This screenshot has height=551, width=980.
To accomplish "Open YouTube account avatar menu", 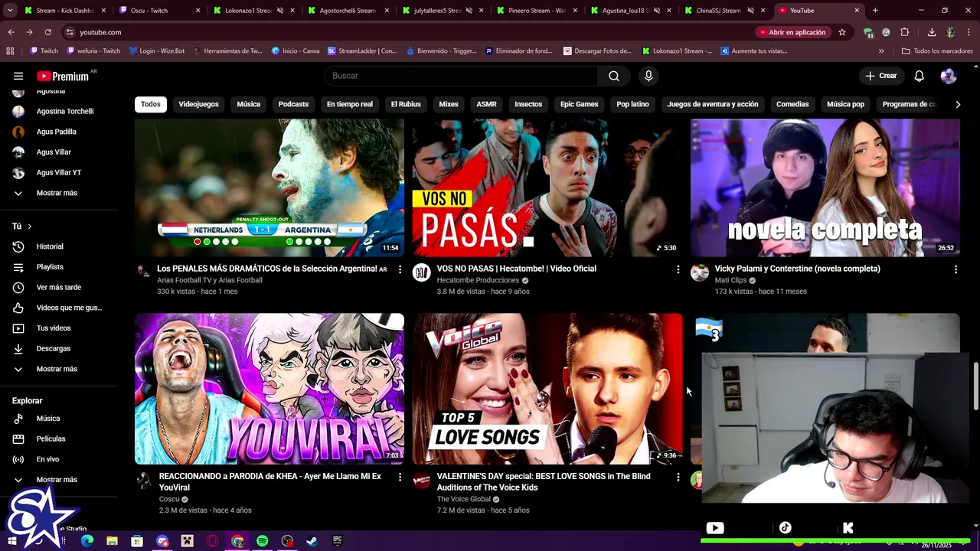I will pyautogui.click(x=949, y=76).
